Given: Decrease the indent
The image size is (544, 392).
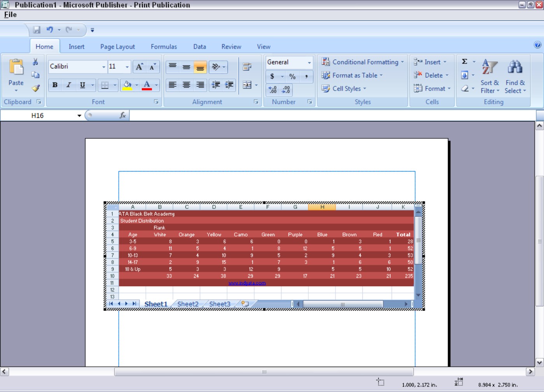Looking at the screenshot, I should 216,85.
